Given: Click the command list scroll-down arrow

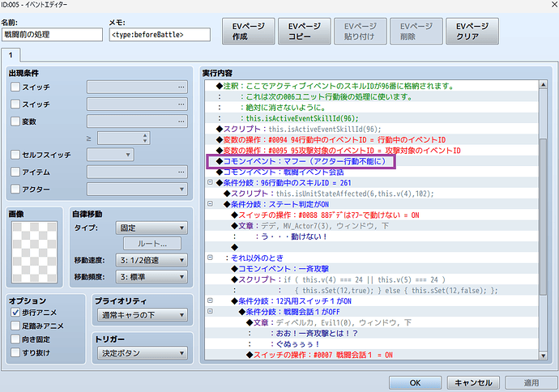Looking at the screenshot, I should tap(543, 356).
